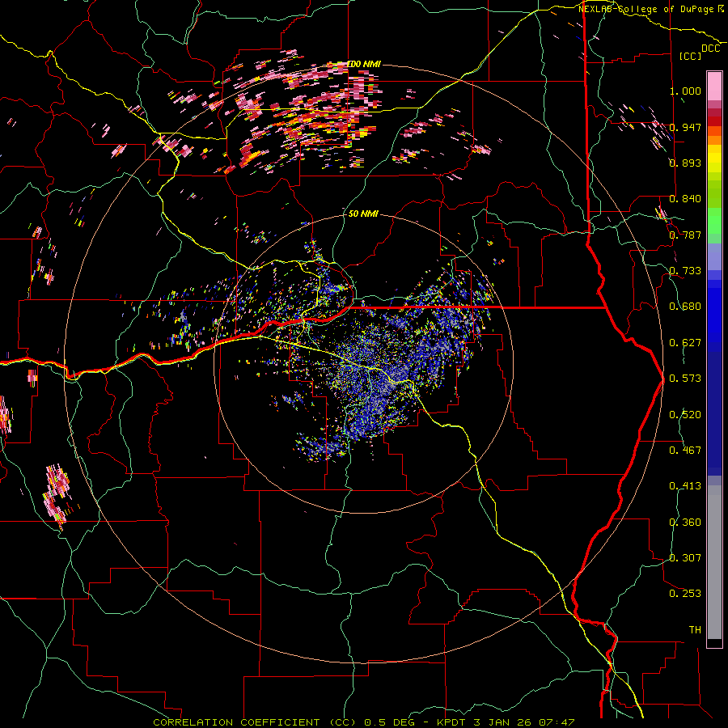This screenshot has width=728, height=728.
Task: Select the 0.253 scale value
Action: [685, 594]
